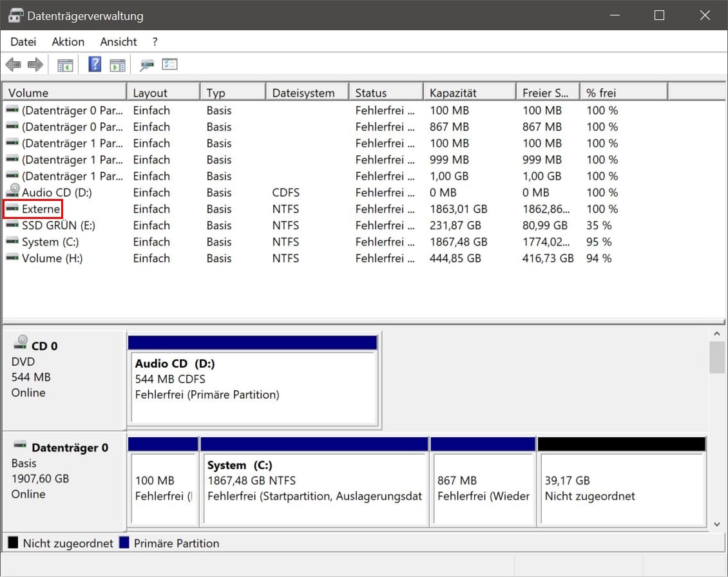Click the 35 % free cell

(x=599, y=225)
